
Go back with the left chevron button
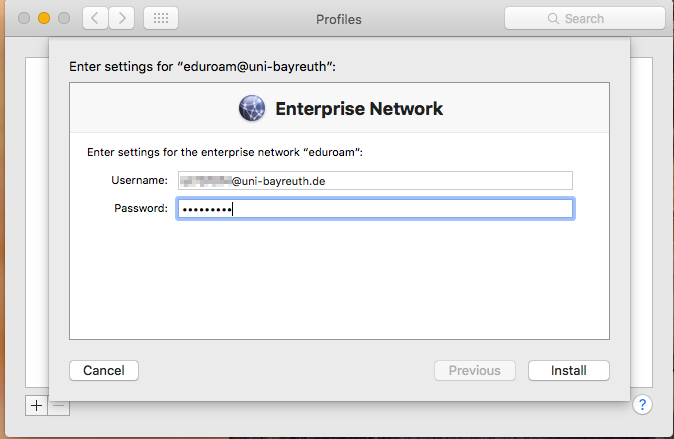(95, 19)
